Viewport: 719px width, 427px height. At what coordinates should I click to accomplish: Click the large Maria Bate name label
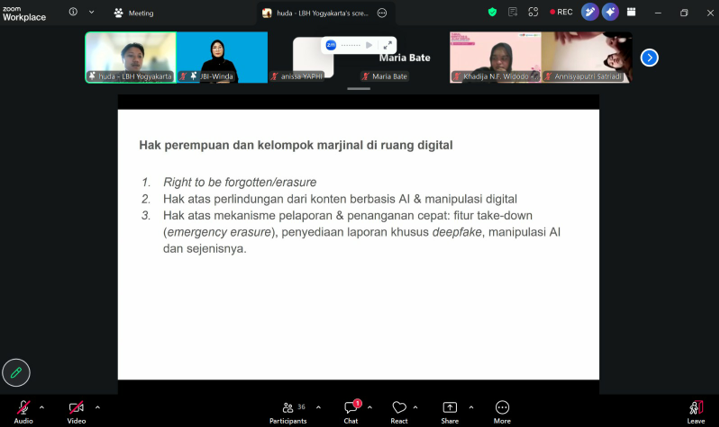pyautogui.click(x=404, y=58)
